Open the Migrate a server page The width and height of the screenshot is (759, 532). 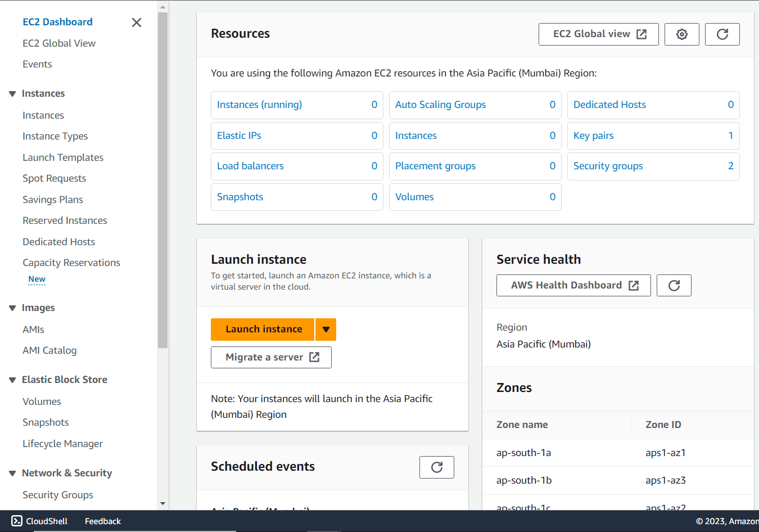click(271, 357)
